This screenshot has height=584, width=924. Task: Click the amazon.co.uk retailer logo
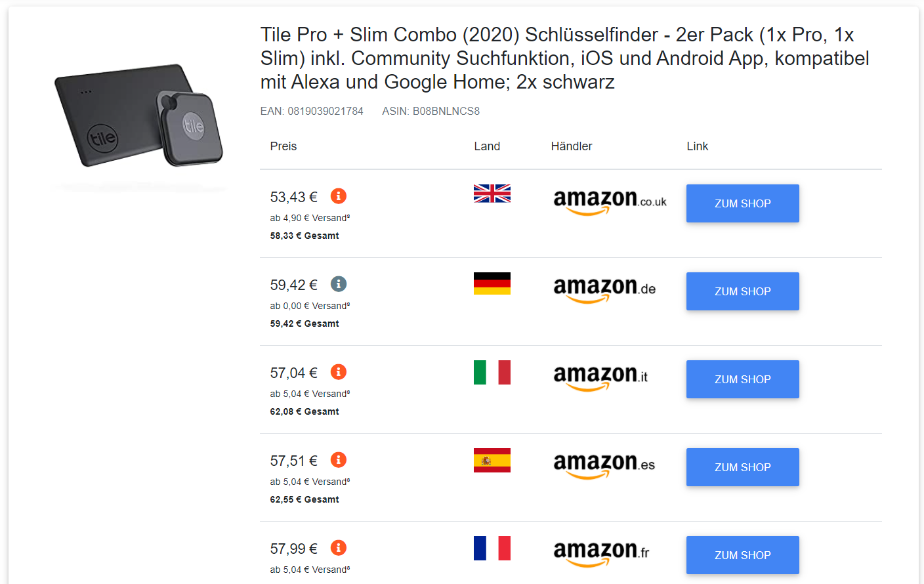610,201
